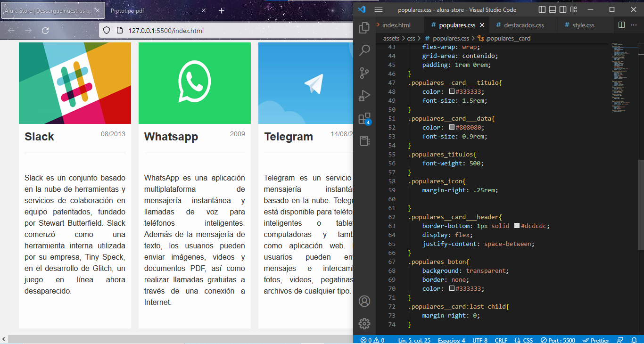644x344 pixels.
Task: Open the #333333 color swatch on line 70
Action: tap(452, 289)
